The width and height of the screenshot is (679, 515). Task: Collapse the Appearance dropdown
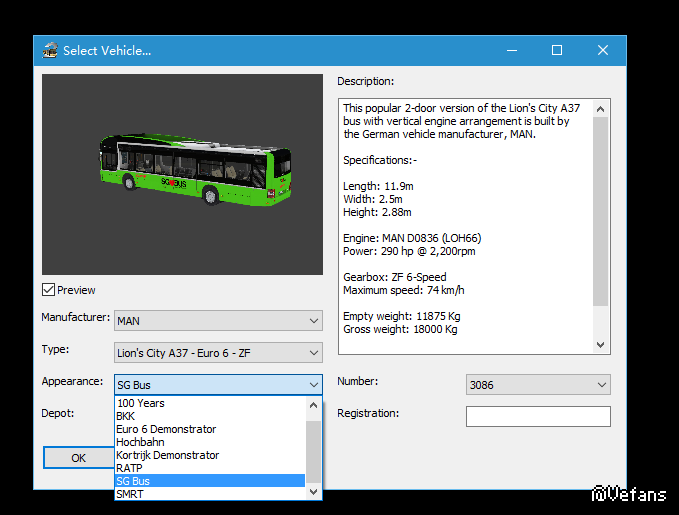point(314,385)
